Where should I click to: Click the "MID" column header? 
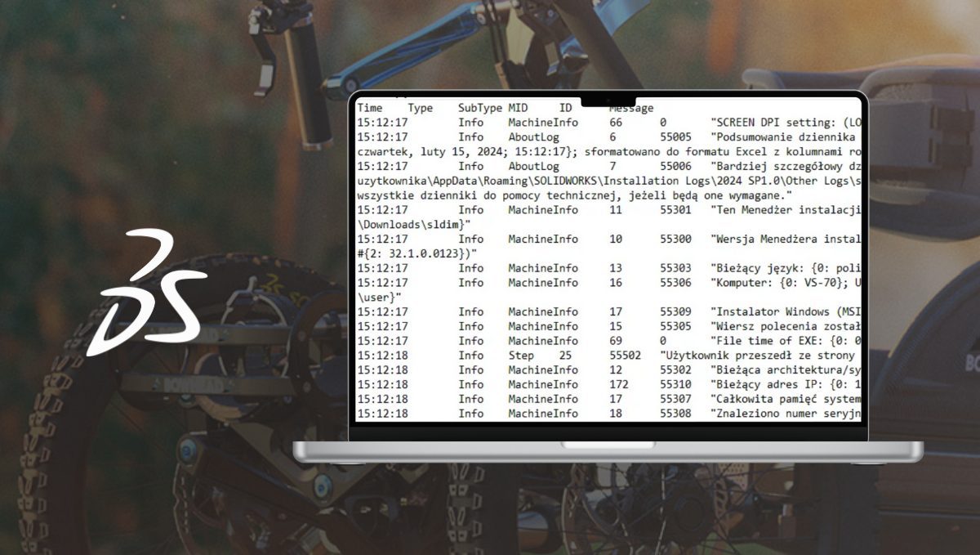coord(518,108)
